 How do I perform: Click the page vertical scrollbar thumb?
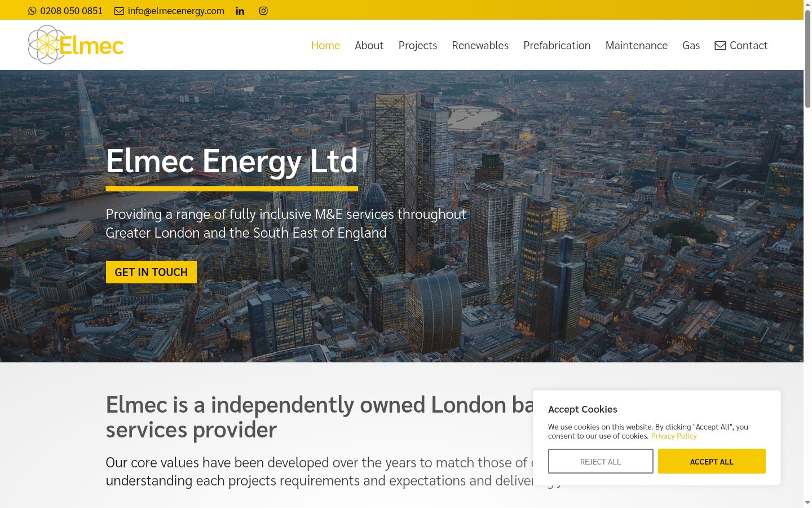coord(807,59)
